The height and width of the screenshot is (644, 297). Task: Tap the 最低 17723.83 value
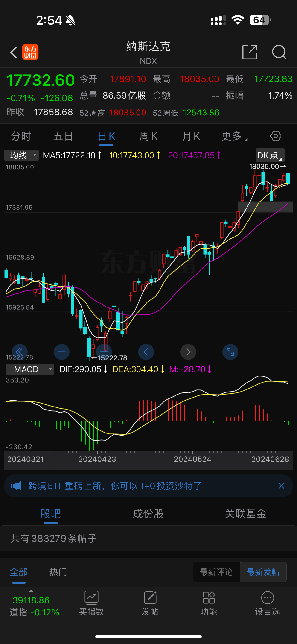[x=273, y=79]
